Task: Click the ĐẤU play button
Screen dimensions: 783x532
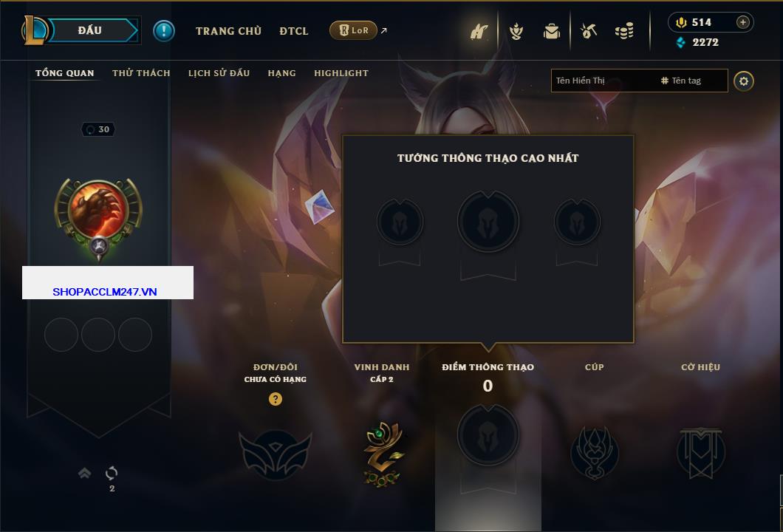Action: pos(92,30)
